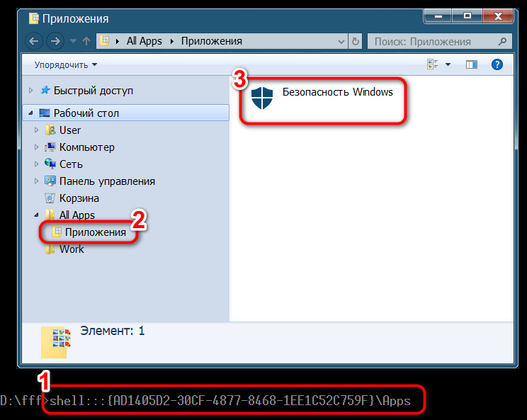The width and height of the screenshot is (527, 420).
Task: Click the view mode icon
Action: click(433, 64)
